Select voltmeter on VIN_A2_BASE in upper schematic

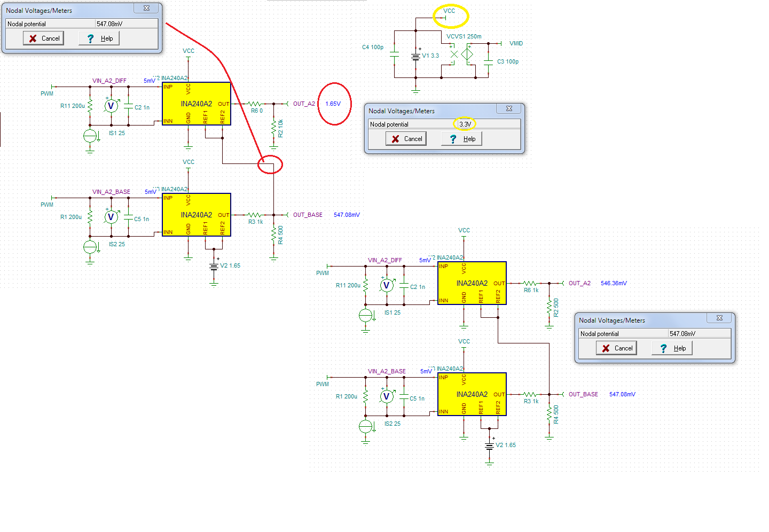point(111,217)
